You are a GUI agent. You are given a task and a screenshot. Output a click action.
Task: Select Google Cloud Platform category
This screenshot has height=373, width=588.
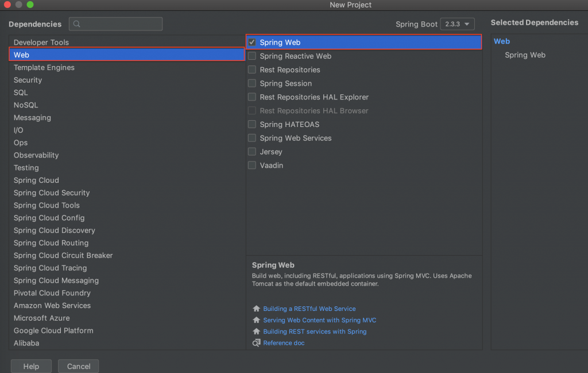[127, 330]
